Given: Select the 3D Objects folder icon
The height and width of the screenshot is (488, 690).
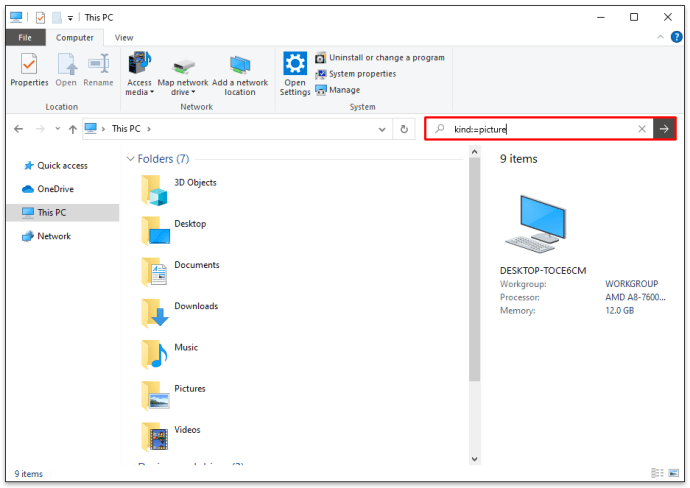Looking at the screenshot, I should 154,190.
